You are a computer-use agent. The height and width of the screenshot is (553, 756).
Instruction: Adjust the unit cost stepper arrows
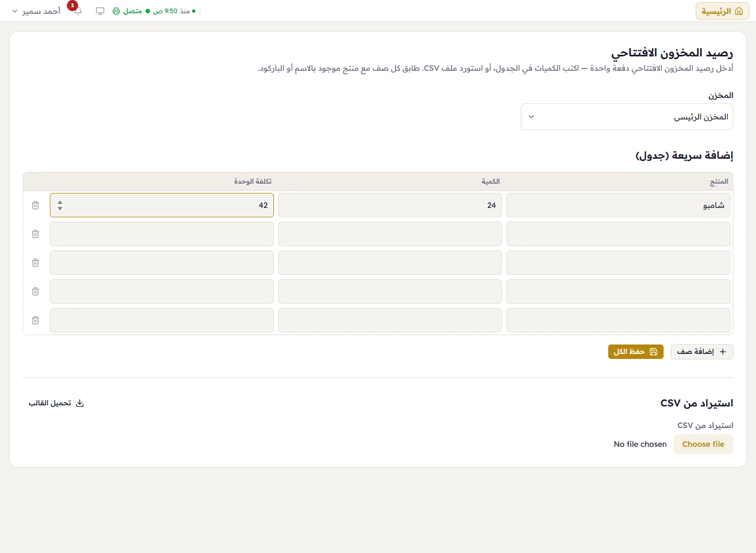[60, 205]
